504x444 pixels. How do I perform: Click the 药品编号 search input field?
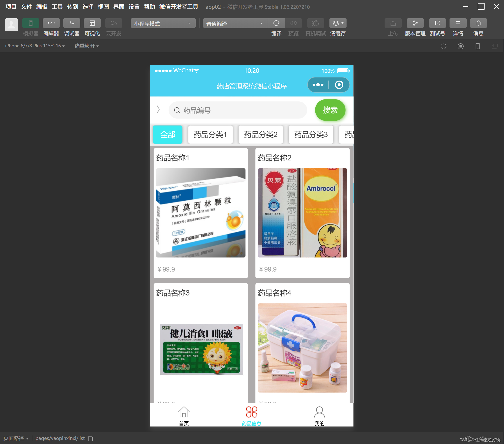click(x=238, y=110)
